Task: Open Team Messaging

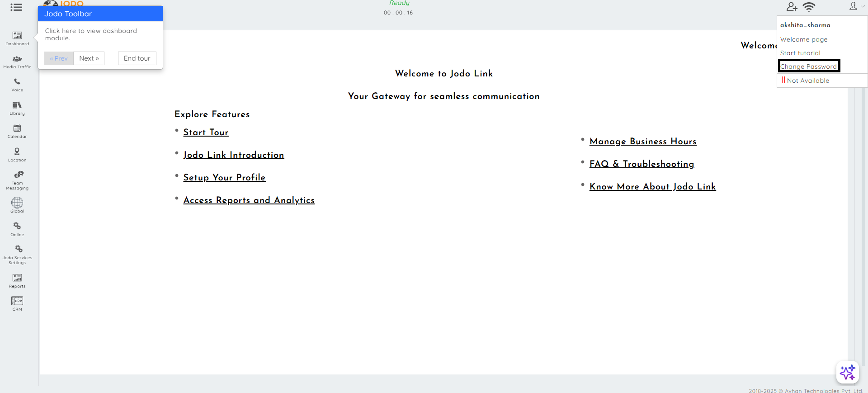Action: click(17, 180)
